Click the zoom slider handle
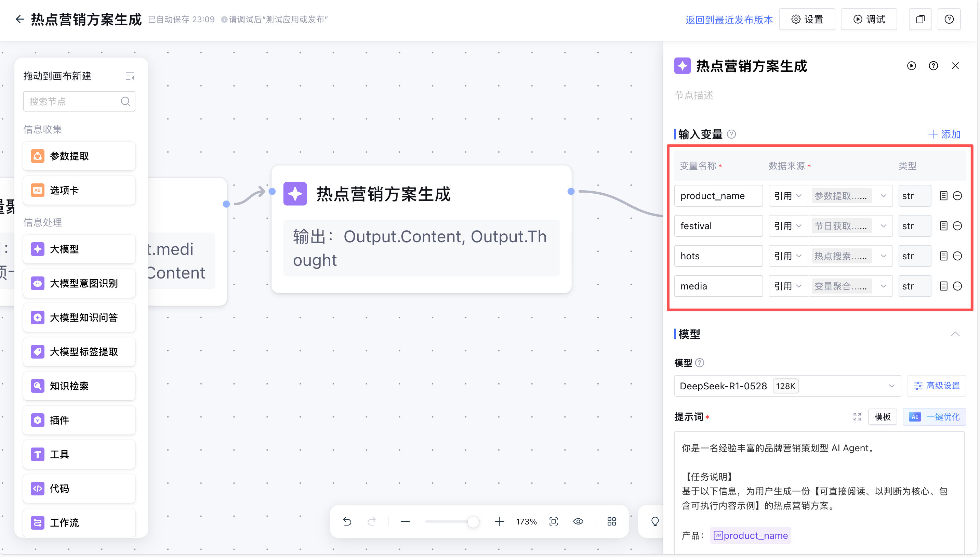The height and width of the screenshot is (557, 980). point(473,521)
